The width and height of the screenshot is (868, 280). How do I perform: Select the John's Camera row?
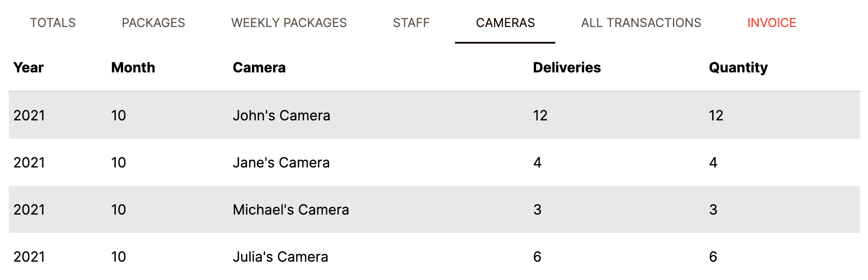pos(434,115)
